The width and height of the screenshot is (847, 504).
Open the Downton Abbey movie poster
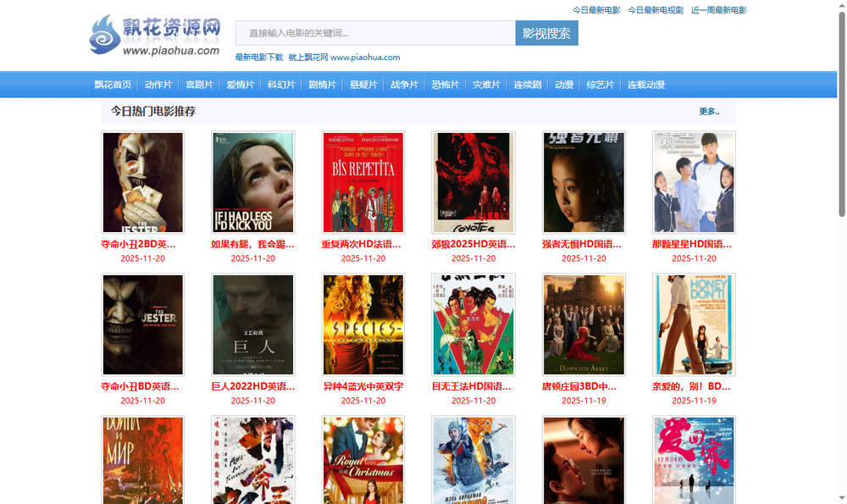(584, 324)
